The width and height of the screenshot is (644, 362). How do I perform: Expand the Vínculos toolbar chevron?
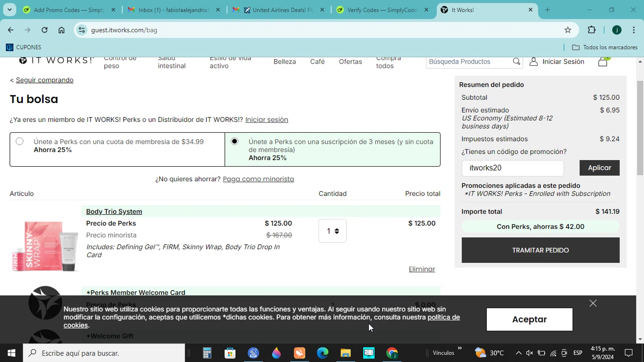pos(460,348)
